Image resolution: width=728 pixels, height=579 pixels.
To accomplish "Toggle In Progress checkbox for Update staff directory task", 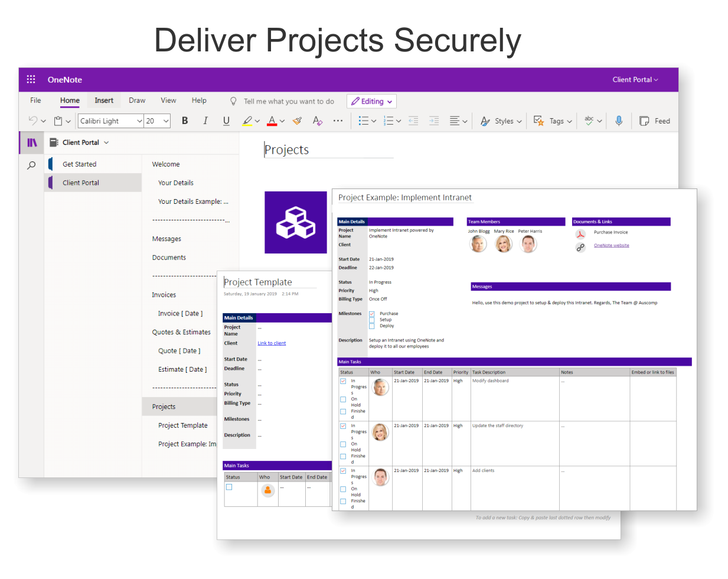I will click(x=343, y=426).
